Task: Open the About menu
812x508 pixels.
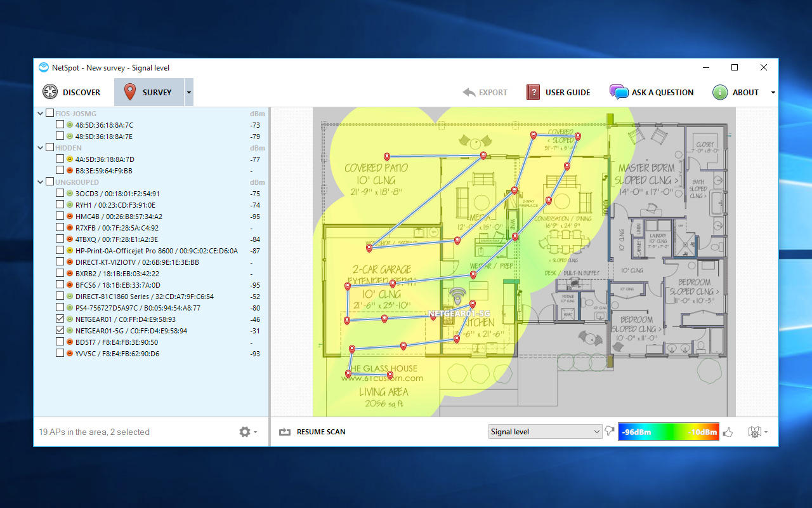Action: (736, 92)
